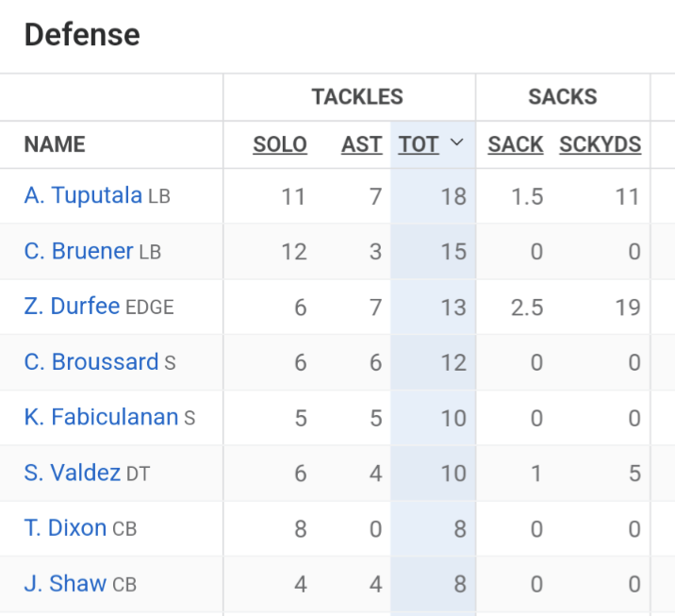The width and height of the screenshot is (675, 616).
Task: Sort by AST column header
Action: point(361,144)
